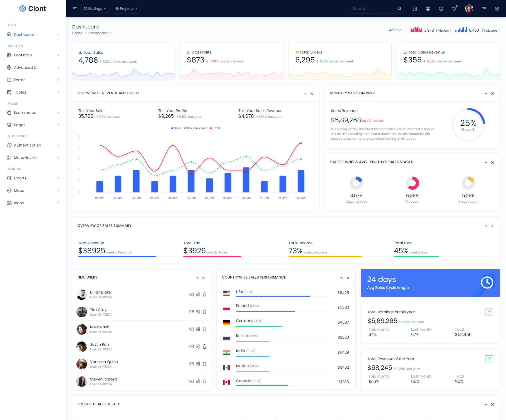Viewport: 506px width, 420px height.
Task: Click the fullscreen icon in the top bar
Action: click(x=415, y=9)
